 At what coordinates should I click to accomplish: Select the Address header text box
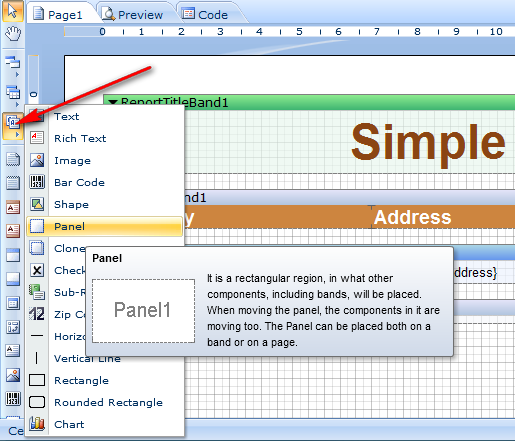(443, 217)
